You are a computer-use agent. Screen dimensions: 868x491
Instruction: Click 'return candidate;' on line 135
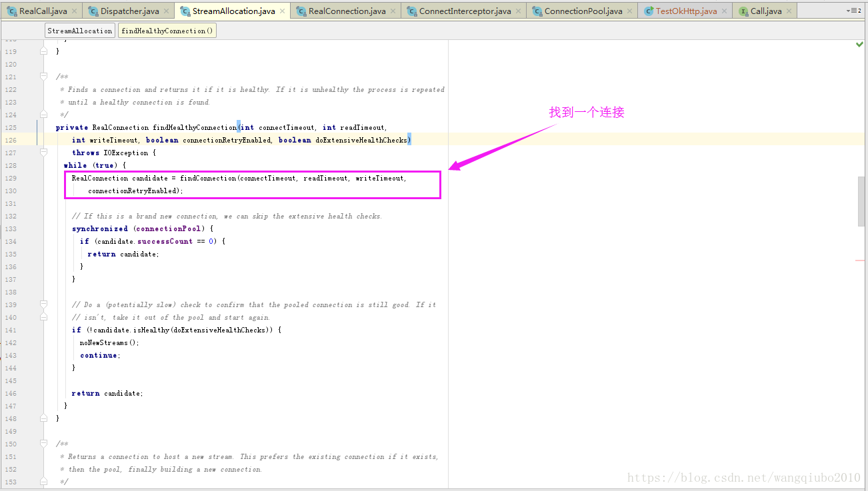pos(123,254)
